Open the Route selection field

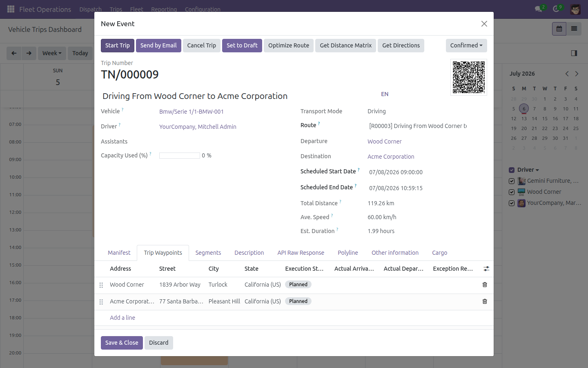(x=418, y=126)
